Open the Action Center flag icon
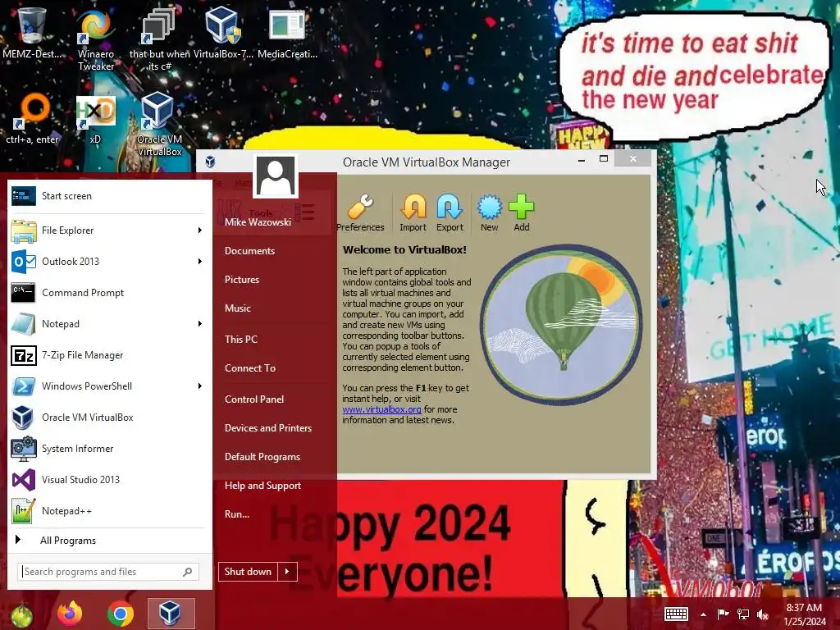Viewport: 840px width, 630px height. pyautogui.click(x=723, y=614)
